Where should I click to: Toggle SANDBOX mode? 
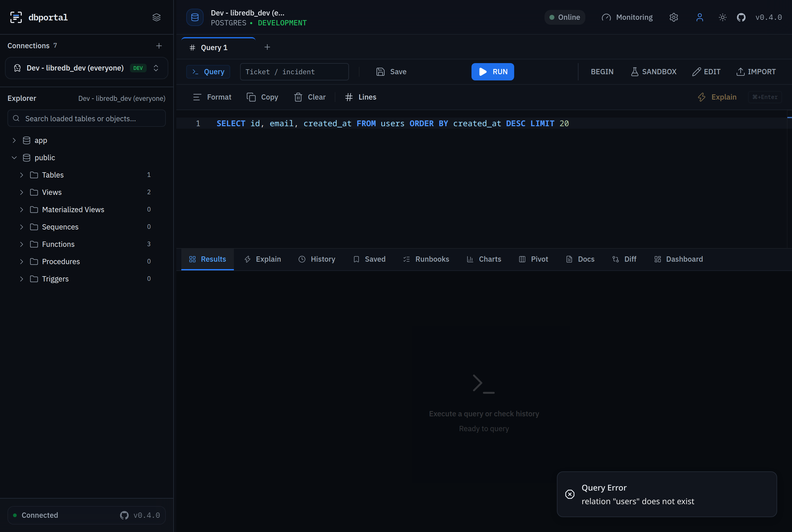(x=653, y=71)
